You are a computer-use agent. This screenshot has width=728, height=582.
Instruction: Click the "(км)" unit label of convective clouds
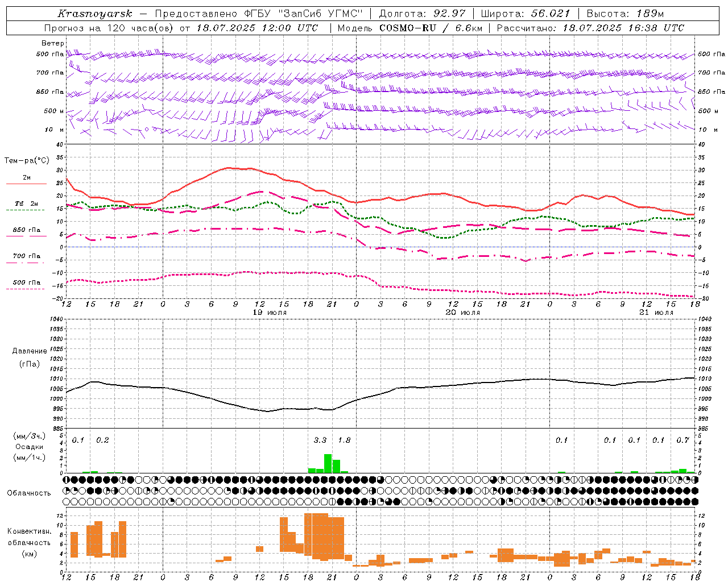click(30, 554)
